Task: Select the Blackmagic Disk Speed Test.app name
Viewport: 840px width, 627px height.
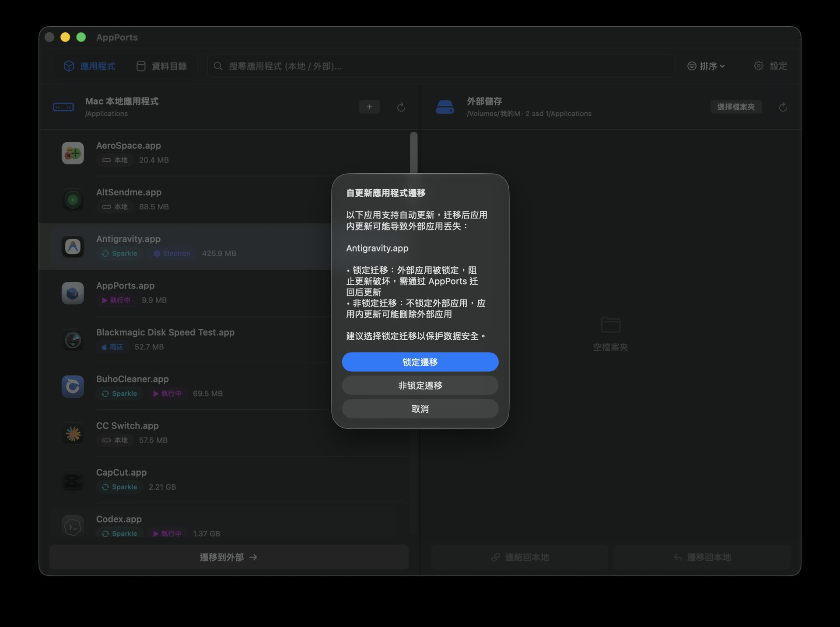Action: tap(165, 332)
